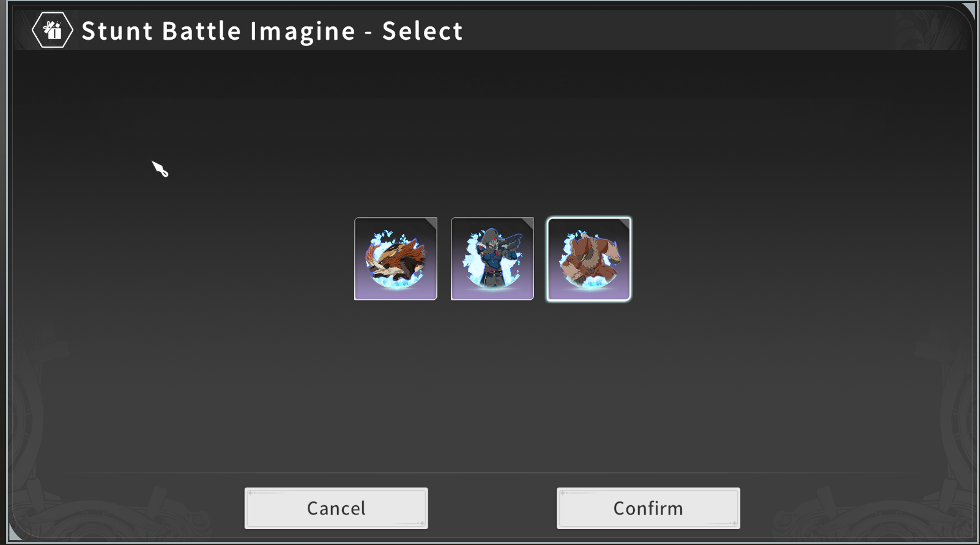Click the word Cancel on left button

click(x=336, y=508)
